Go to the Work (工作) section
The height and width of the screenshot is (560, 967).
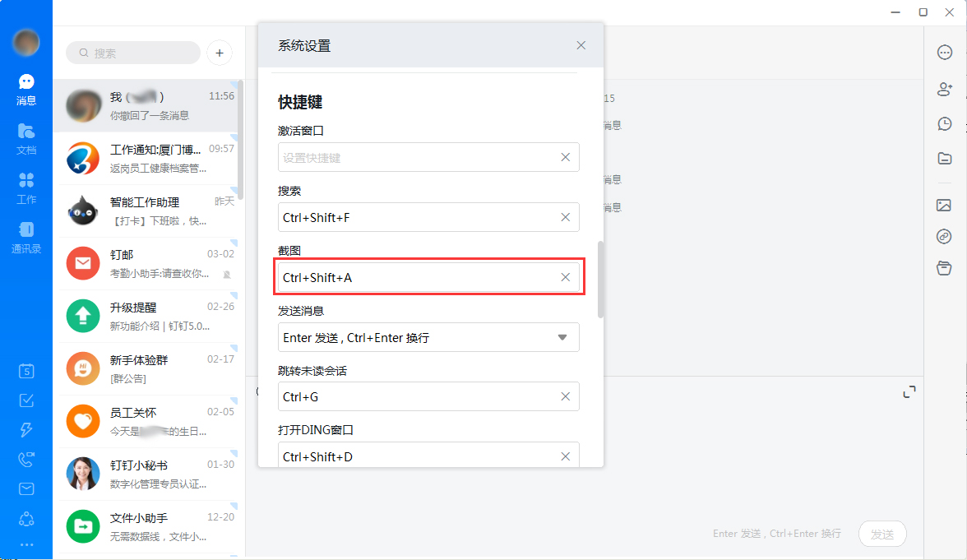(26, 187)
